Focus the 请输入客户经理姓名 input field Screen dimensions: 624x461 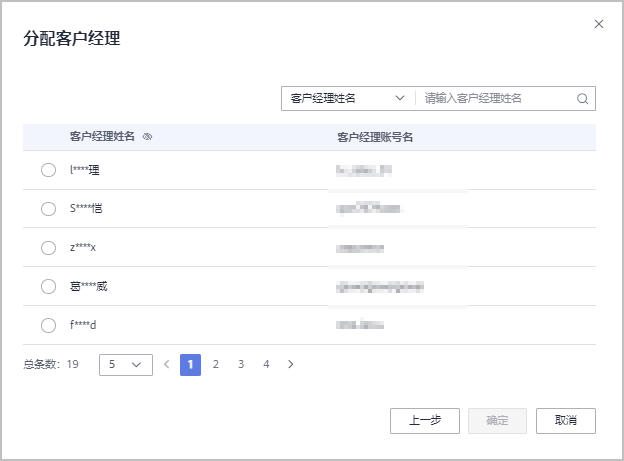(x=497, y=98)
